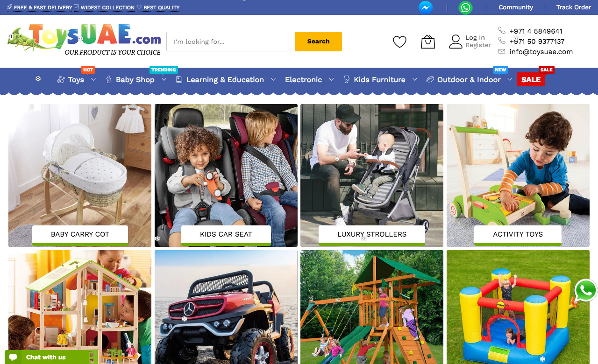This screenshot has height=364, width=598.
Task: Expand the Toys menu chevron
Action: [93, 79]
